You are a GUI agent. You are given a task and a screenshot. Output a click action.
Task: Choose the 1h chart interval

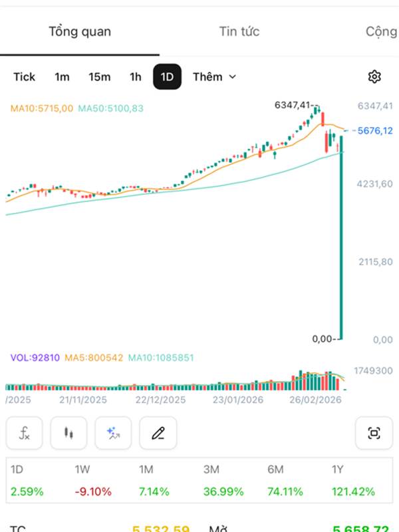tap(136, 76)
